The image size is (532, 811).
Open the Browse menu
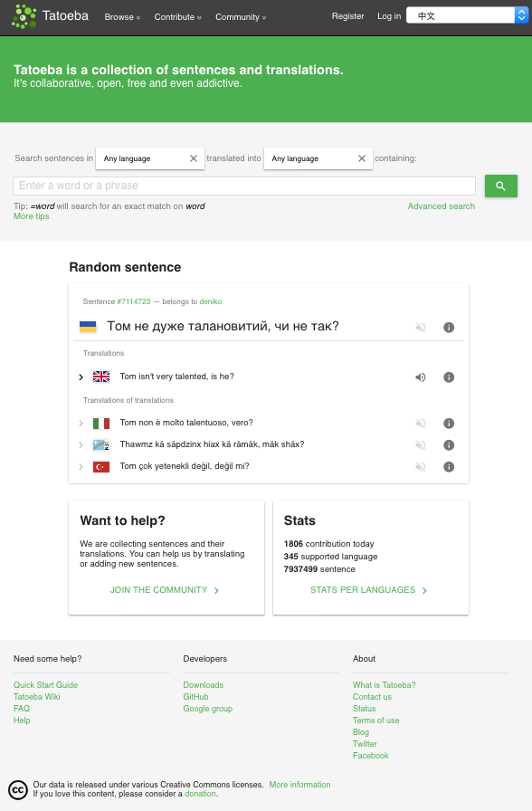[122, 17]
